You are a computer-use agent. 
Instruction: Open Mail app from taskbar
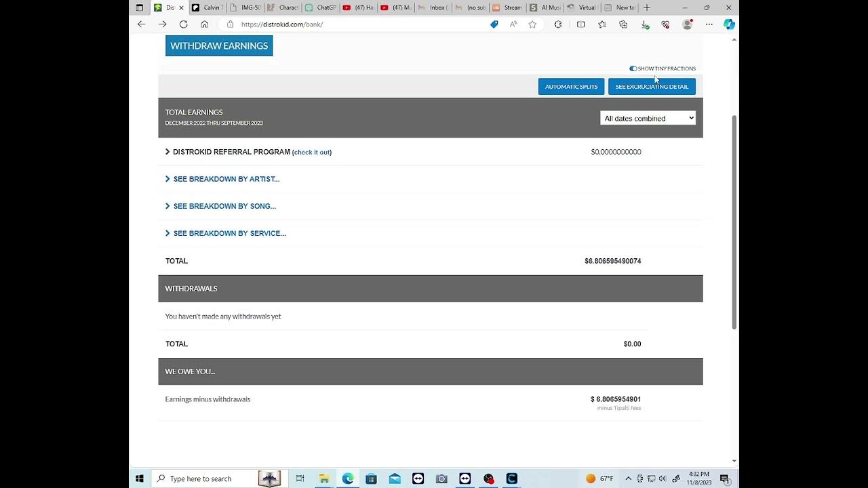point(395,479)
